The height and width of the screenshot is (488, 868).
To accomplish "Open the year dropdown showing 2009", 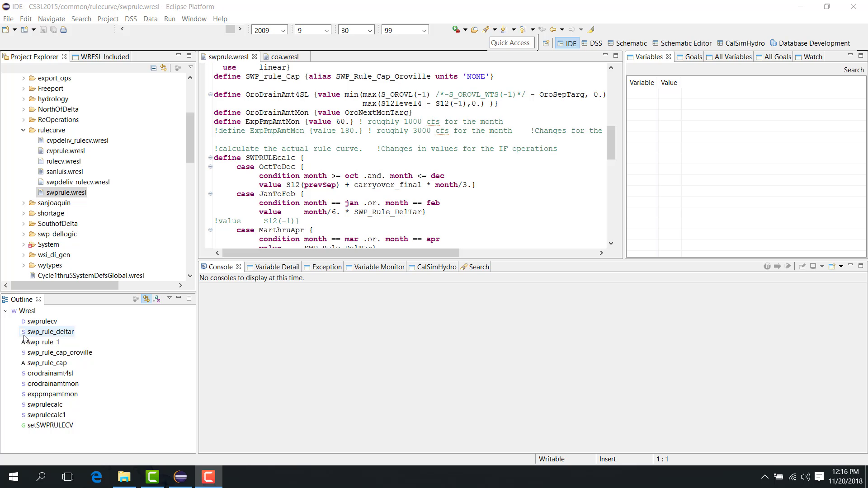I will click(283, 31).
